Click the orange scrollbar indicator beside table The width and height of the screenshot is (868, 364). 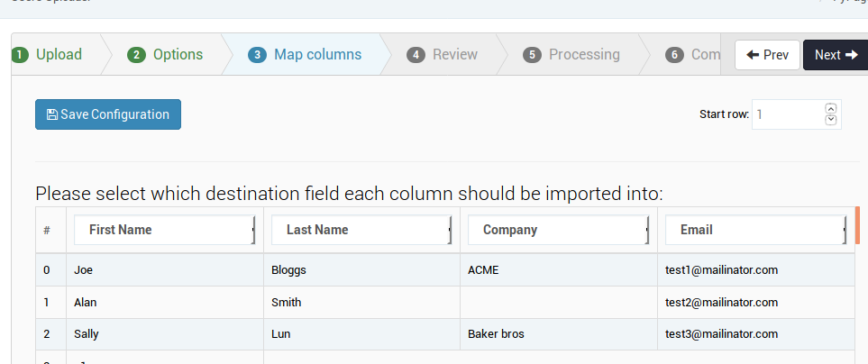857,224
